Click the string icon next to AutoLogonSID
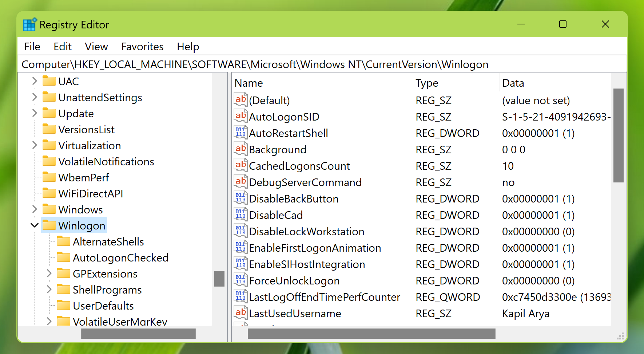Viewport: 644px width, 354px height. 240,116
